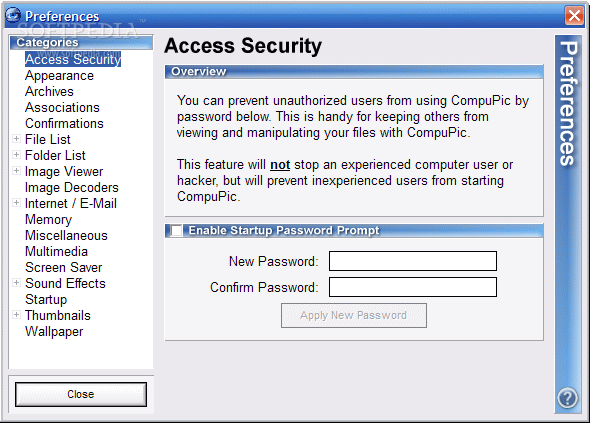Select the Screen Saver category

(64, 268)
